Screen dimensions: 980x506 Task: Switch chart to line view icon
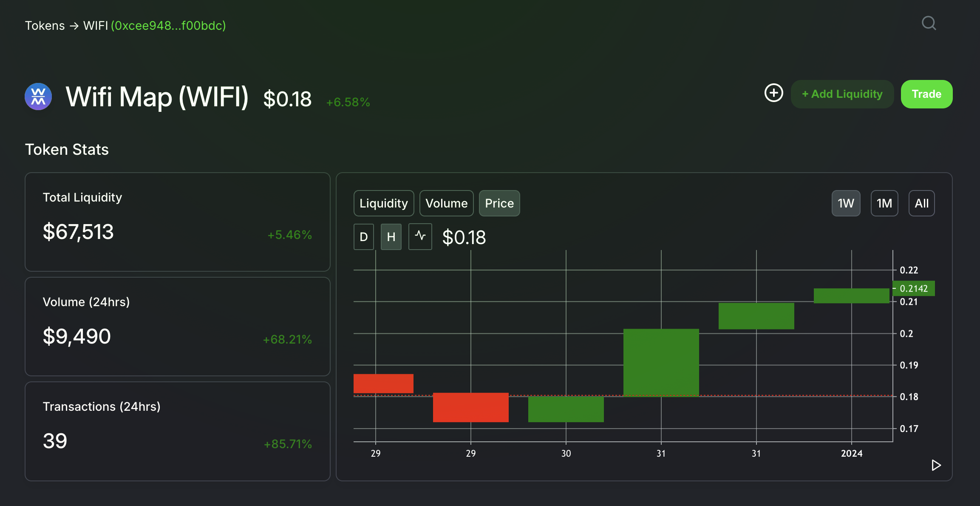(420, 236)
